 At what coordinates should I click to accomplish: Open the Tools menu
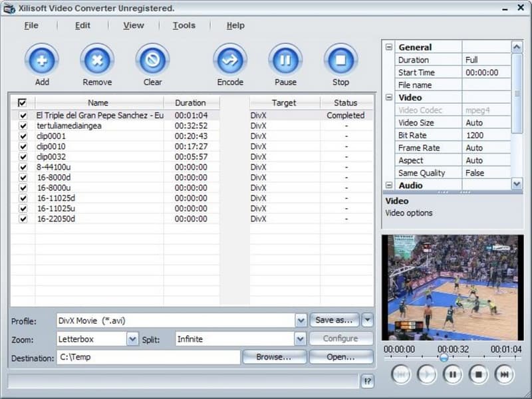(184, 25)
